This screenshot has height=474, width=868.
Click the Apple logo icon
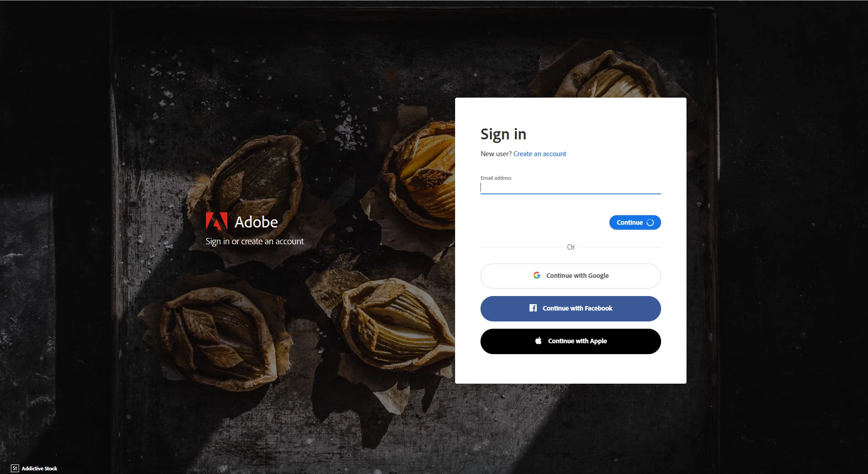539,341
